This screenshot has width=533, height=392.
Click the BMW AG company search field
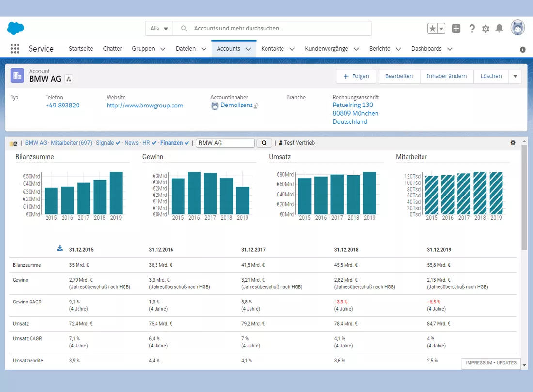(225, 143)
